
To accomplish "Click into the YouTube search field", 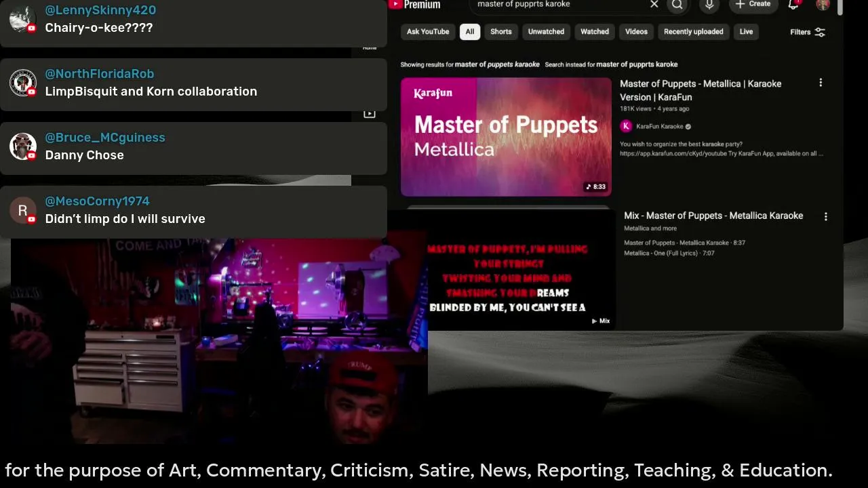I will coord(559,4).
